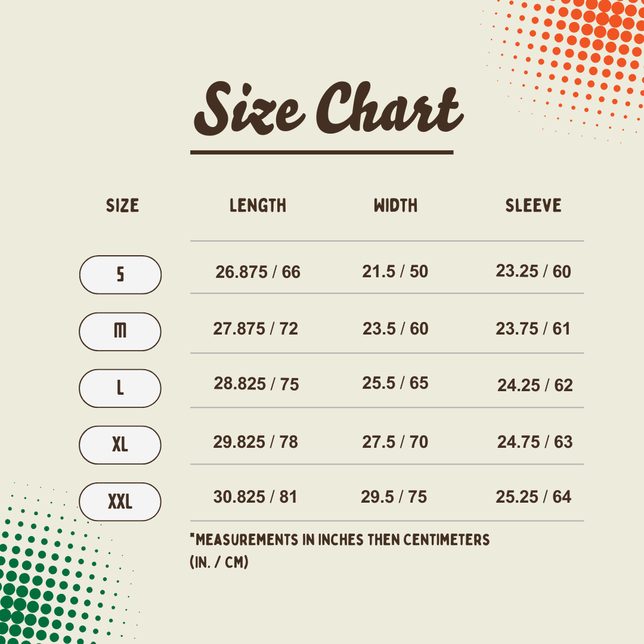644x644 pixels.
Task: Select the M size pill
Action: (120, 332)
